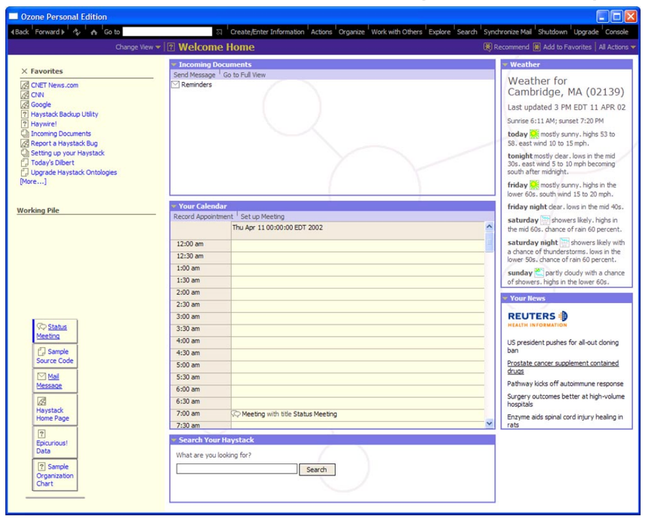Open the Create/Enter Information menu
This screenshot has width=650, height=524.
click(x=267, y=32)
